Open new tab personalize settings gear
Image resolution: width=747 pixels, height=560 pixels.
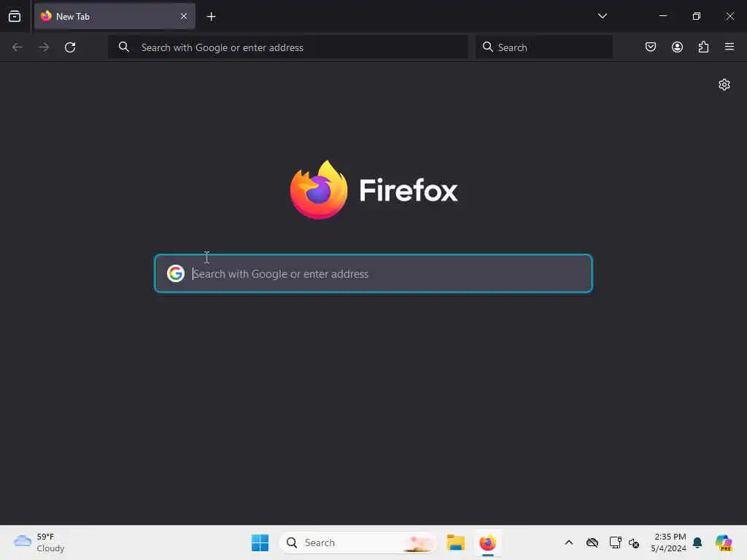click(x=724, y=85)
